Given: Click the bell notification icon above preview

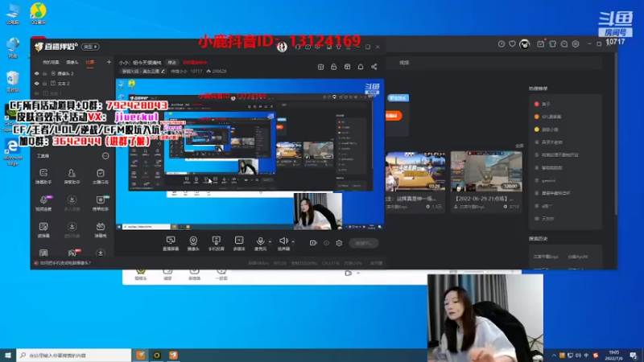Looking at the screenshot, I should [361, 67].
